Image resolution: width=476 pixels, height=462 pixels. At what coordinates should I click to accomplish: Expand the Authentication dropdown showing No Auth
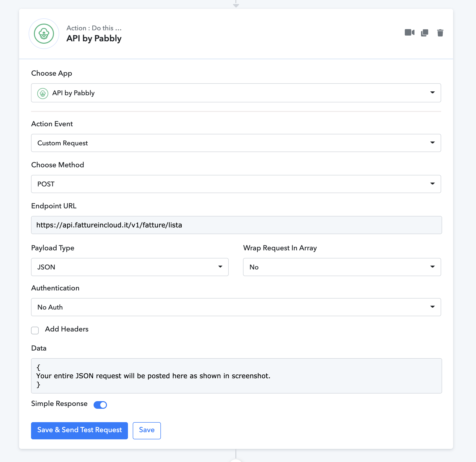click(x=236, y=307)
